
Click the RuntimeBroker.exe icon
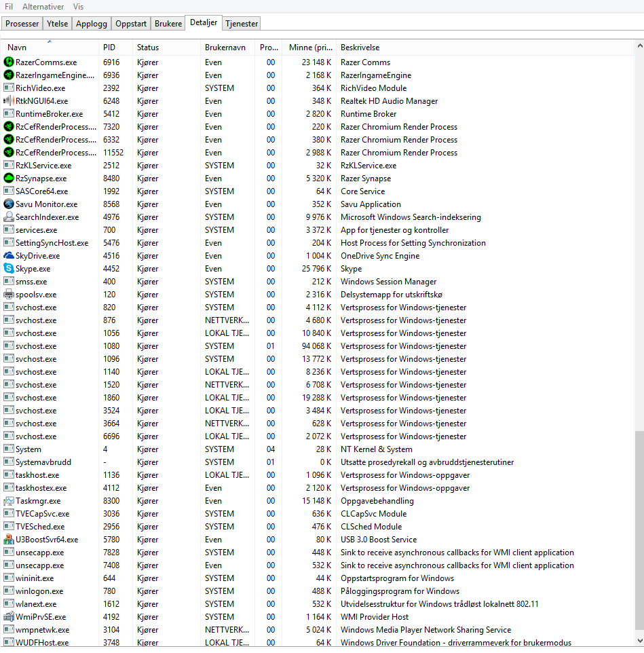click(9, 114)
